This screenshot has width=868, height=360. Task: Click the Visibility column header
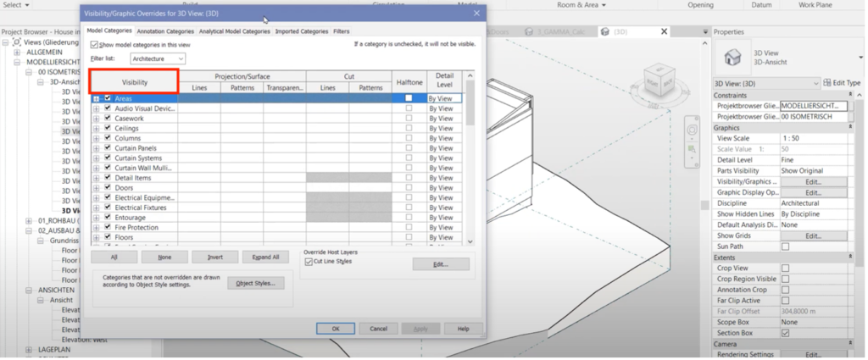135,82
